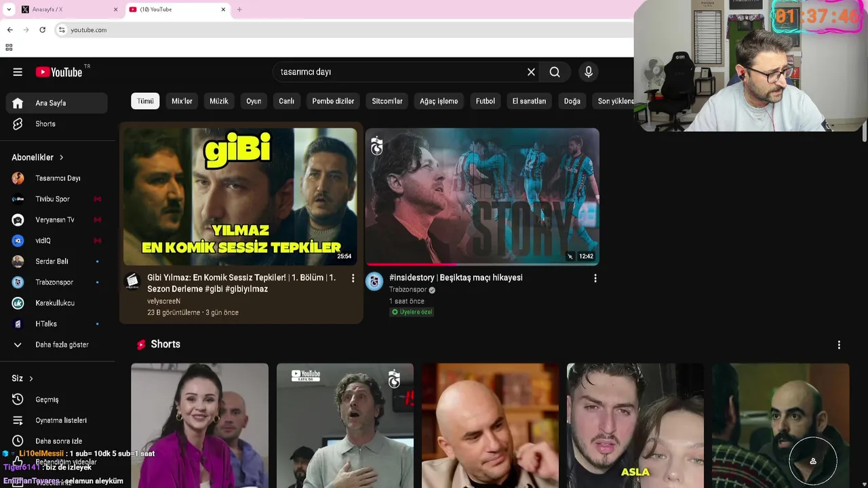Select the Sitcom'lar filter chip
The image size is (868, 488).
tap(387, 101)
